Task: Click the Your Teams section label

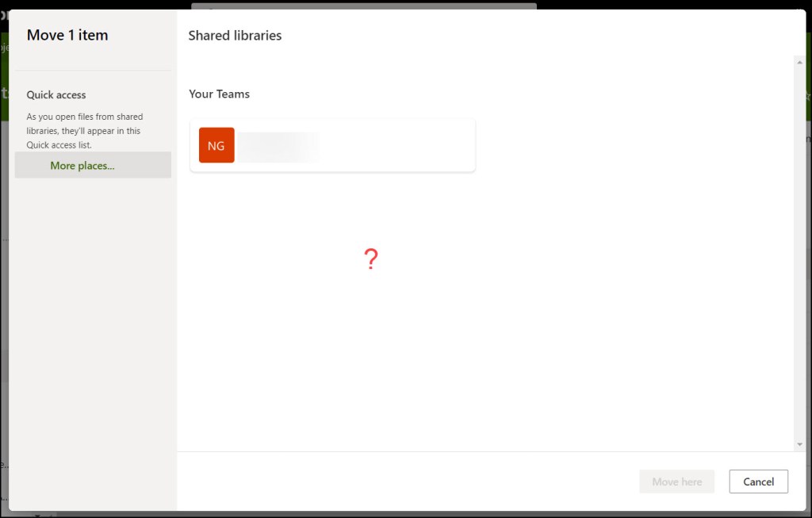Action: point(219,94)
